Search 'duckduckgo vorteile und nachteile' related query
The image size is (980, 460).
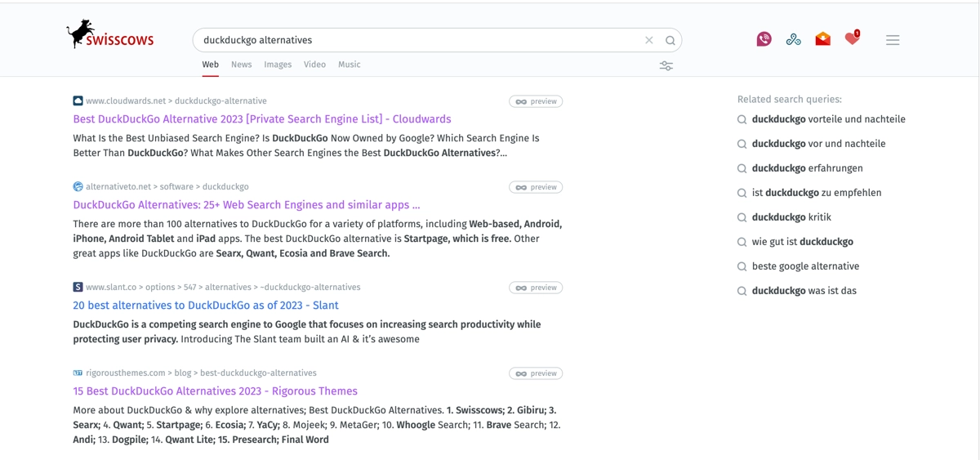(x=828, y=119)
